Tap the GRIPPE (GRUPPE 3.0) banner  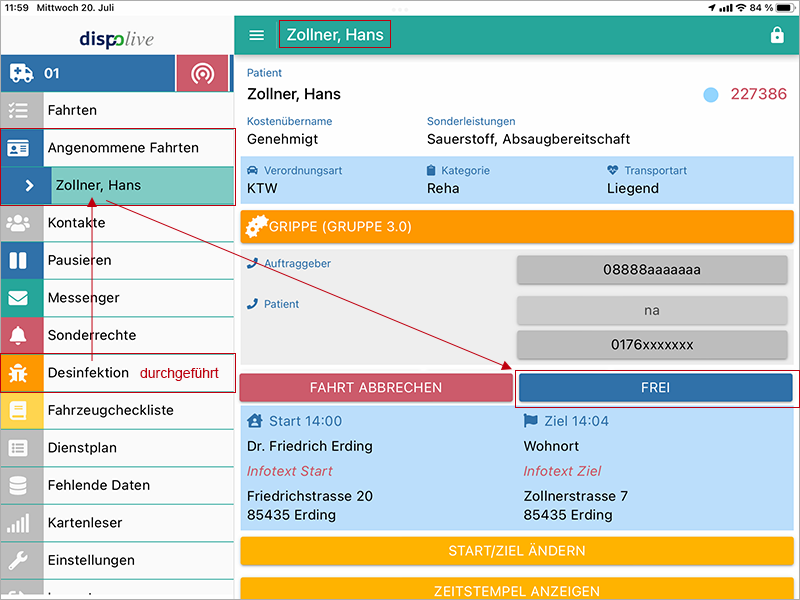point(517,227)
